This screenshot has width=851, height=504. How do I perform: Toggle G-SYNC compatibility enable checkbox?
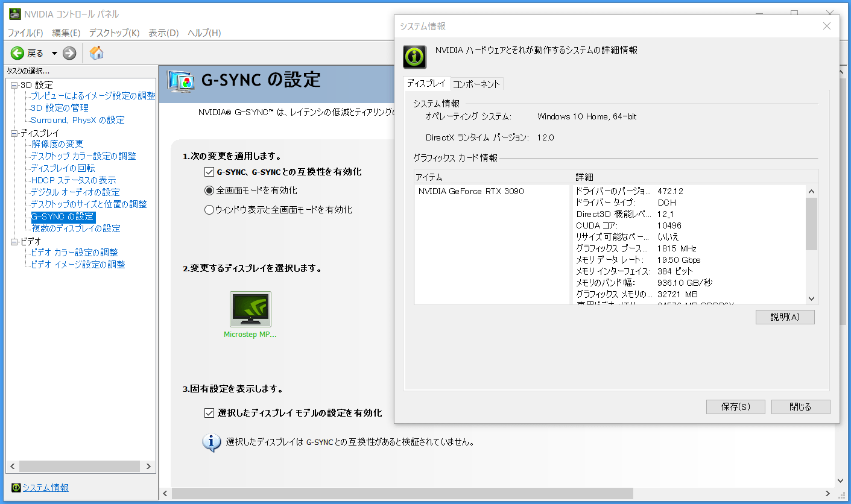[x=209, y=172]
